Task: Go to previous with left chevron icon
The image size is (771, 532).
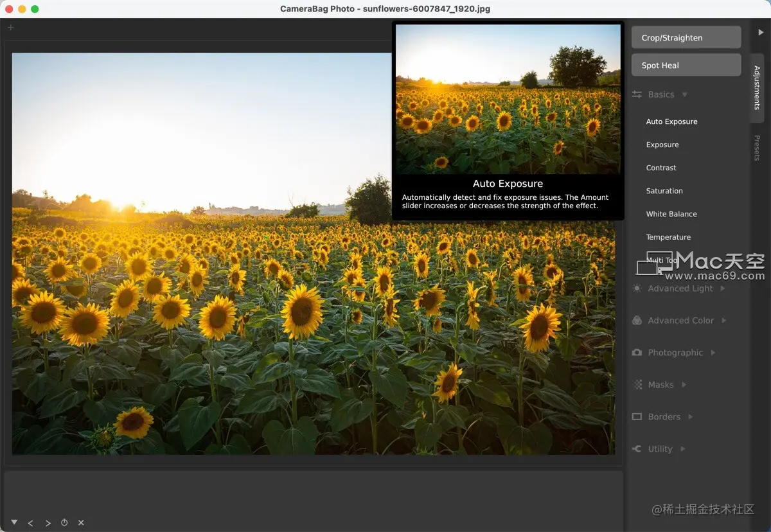Action: pos(30,523)
